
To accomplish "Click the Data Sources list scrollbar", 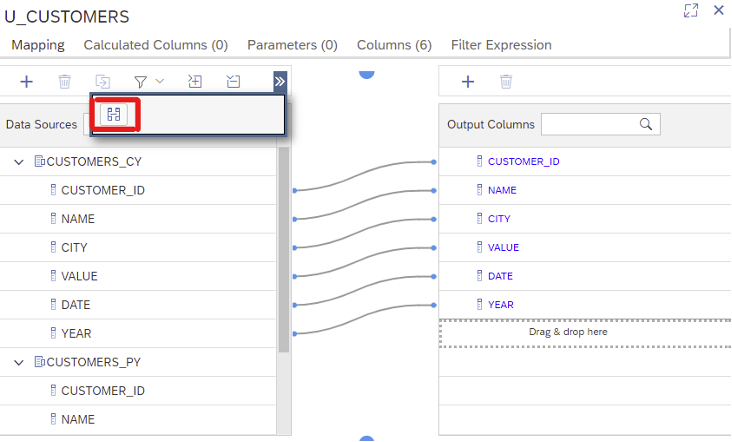I will (x=284, y=250).
